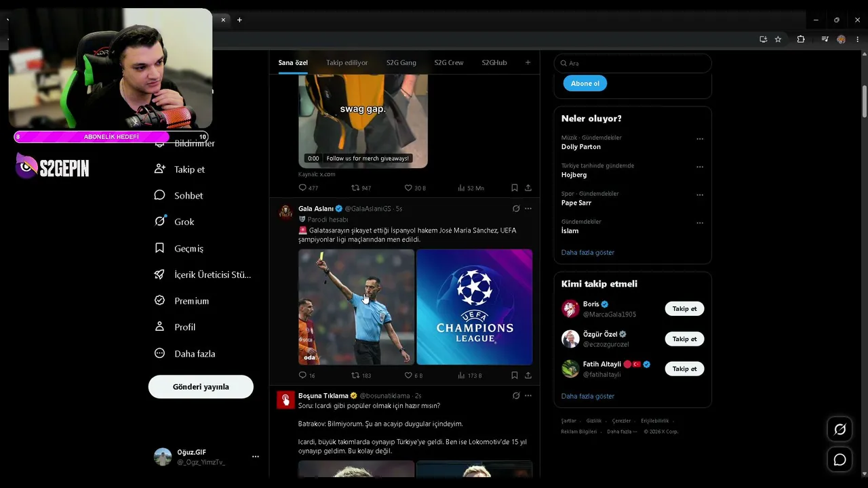
Task: Bookmark the swag gap video post
Action: pyautogui.click(x=514, y=188)
